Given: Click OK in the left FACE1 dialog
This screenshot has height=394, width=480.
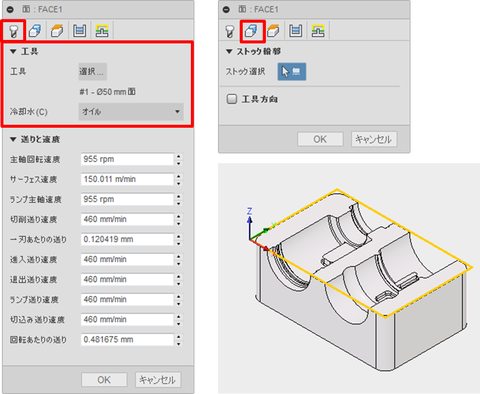Looking at the screenshot, I should (x=104, y=380).
